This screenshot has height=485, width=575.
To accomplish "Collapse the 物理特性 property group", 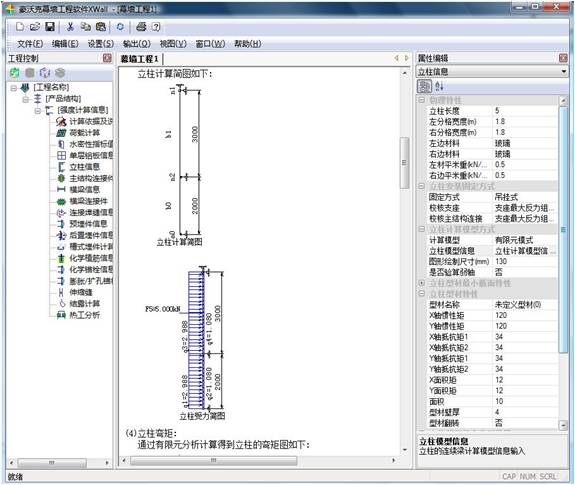I will [422, 100].
